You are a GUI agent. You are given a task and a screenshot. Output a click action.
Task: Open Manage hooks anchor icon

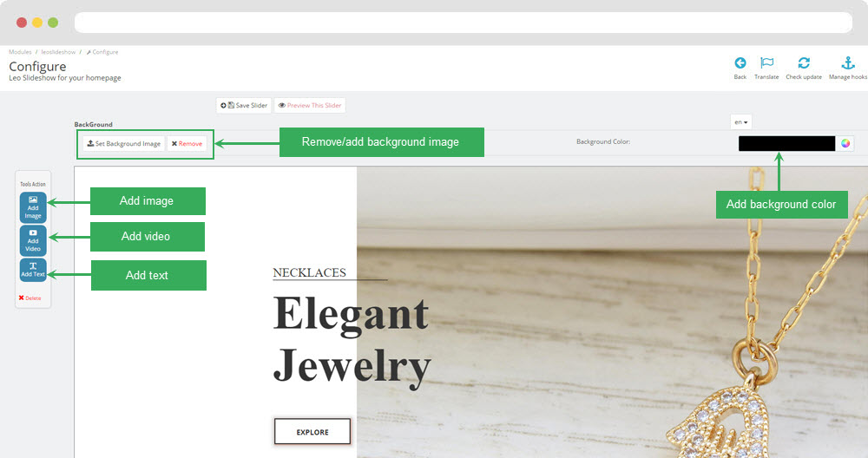coord(848,63)
